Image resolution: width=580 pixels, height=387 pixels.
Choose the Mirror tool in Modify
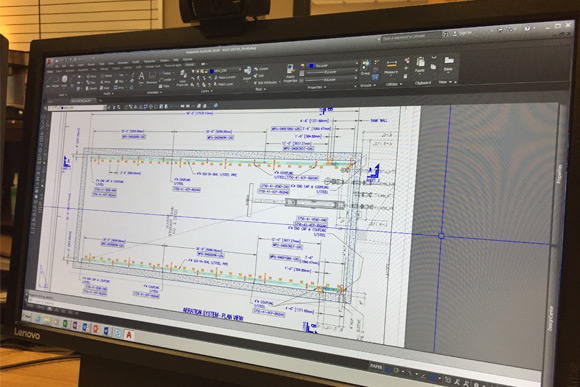105,82
